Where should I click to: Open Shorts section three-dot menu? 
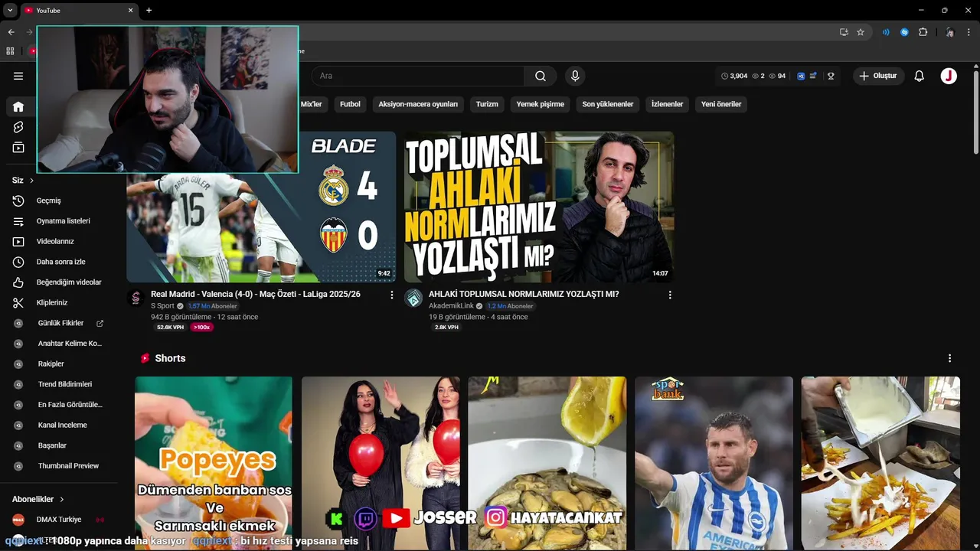pos(949,358)
